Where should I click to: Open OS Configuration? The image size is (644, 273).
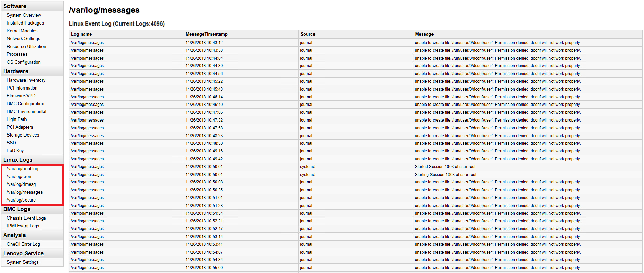[x=24, y=62]
